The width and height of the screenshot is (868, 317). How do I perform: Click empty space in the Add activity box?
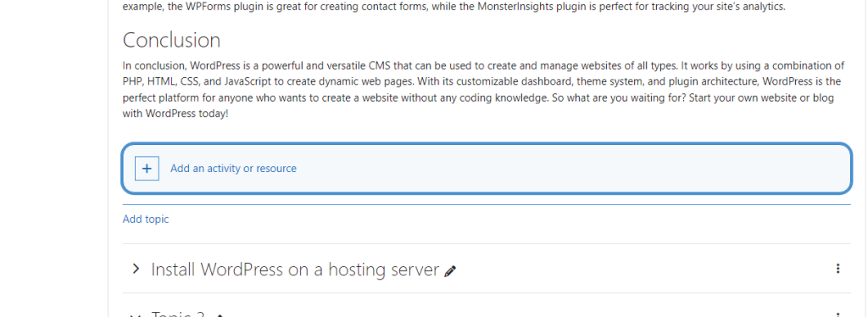[x=554, y=168]
